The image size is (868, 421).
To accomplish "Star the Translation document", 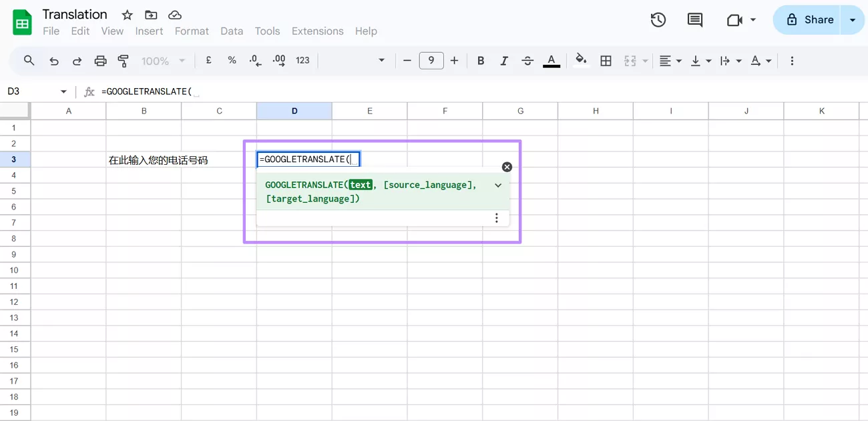I will tap(127, 15).
